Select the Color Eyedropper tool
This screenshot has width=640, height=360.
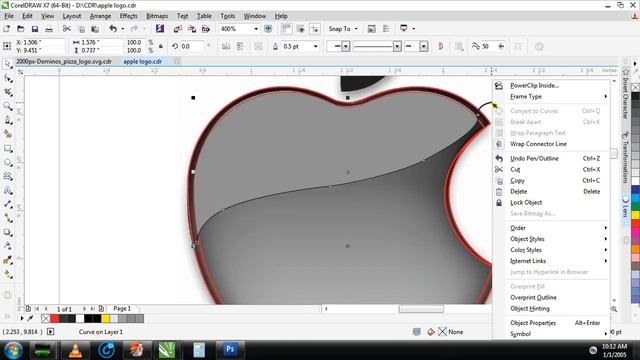pyautogui.click(x=7, y=260)
